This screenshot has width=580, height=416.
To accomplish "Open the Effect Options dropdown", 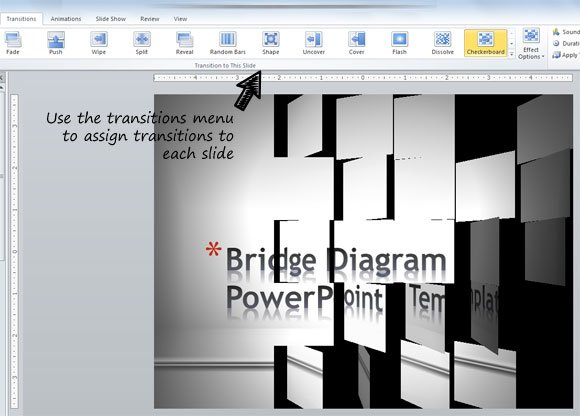I will 531,44.
